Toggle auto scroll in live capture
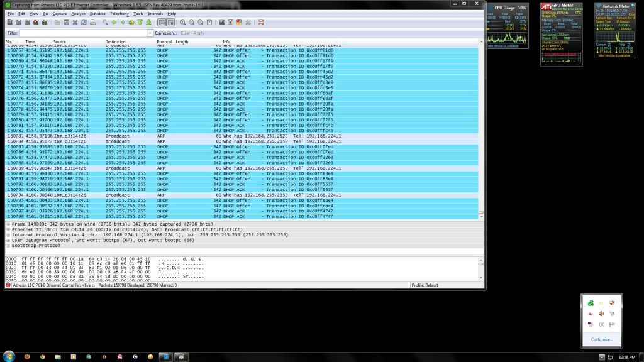The image size is (644, 362). [x=170, y=23]
